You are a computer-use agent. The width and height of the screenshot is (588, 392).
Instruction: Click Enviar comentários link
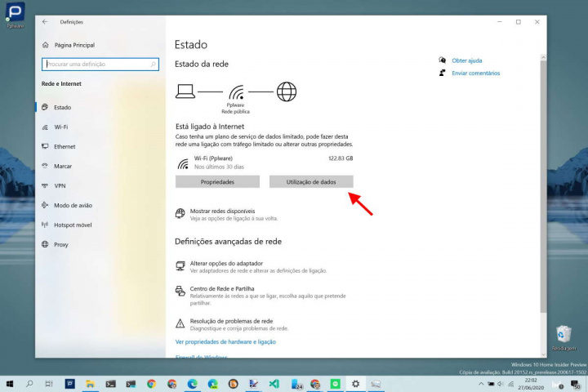[475, 73]
